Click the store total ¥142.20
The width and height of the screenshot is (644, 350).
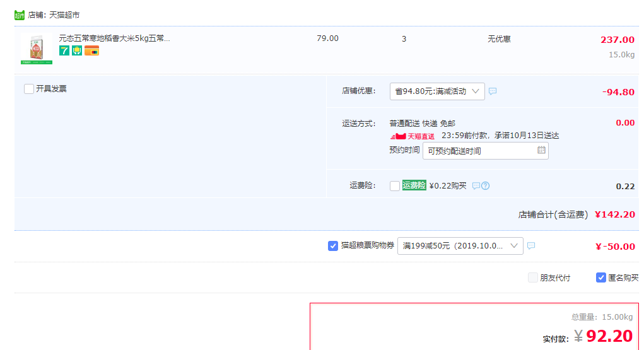pos(615,214)
